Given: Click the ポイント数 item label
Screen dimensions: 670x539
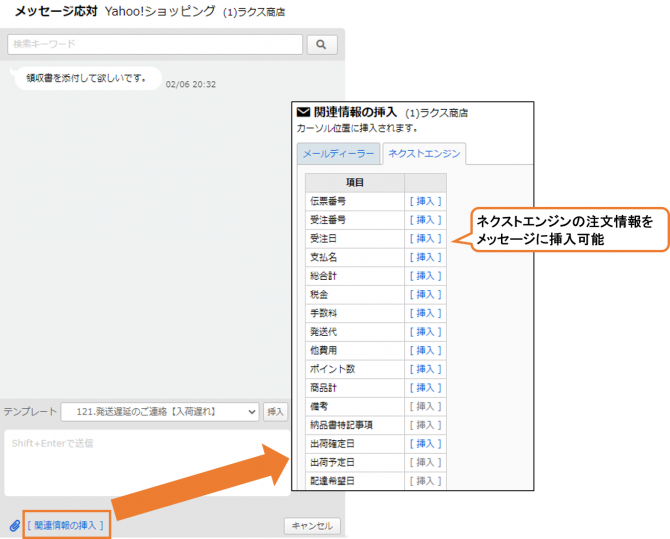Looking at the screenshot, I should tap(332, 369).
